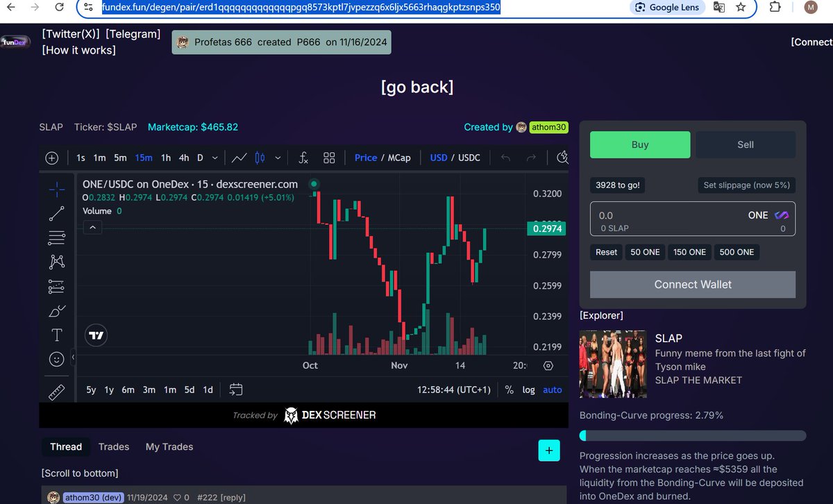Set chart range to 6m
Screen dimensions: 833x504
(128, 389)
